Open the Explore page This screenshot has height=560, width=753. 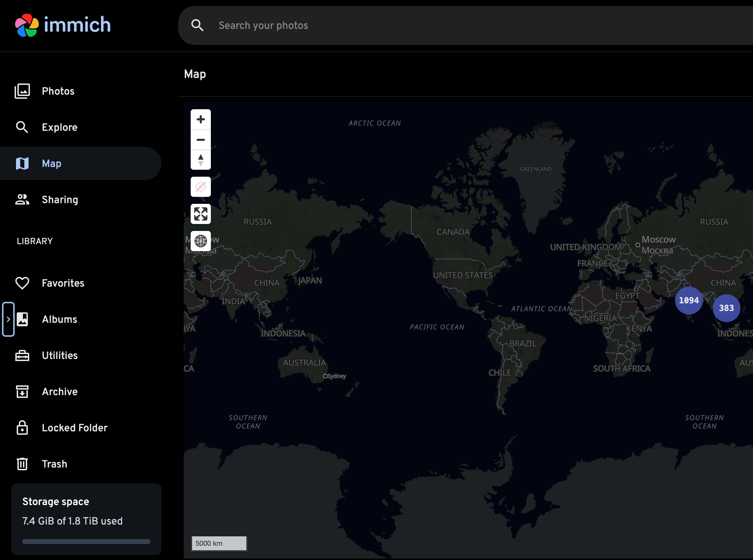(81, 127)
